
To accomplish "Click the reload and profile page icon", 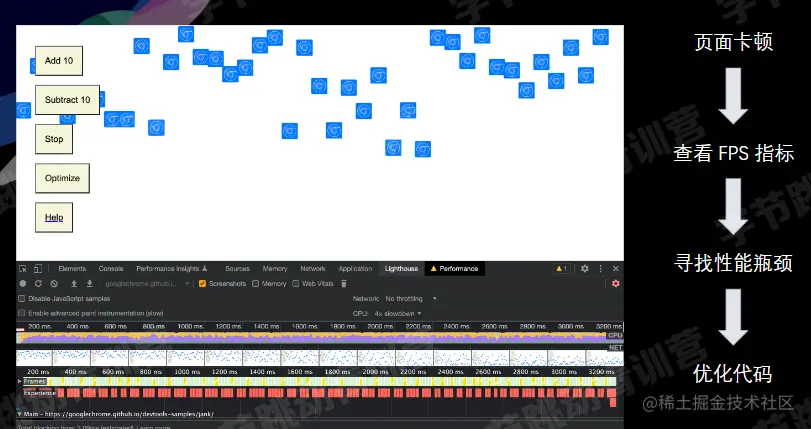I will pos(38,284).
